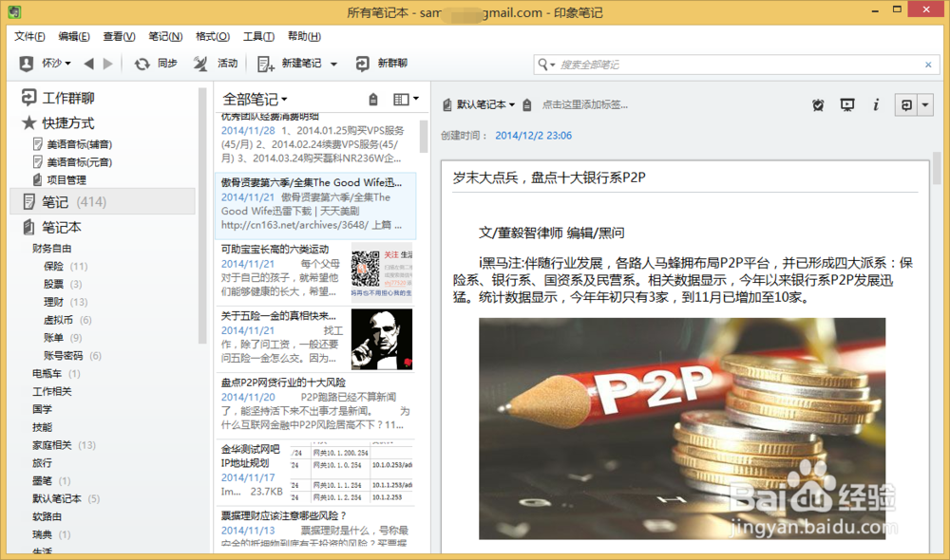This screenshot has height=560, width=950.
Task: Click the search magnifier icon
Action: tap(543, 65)
